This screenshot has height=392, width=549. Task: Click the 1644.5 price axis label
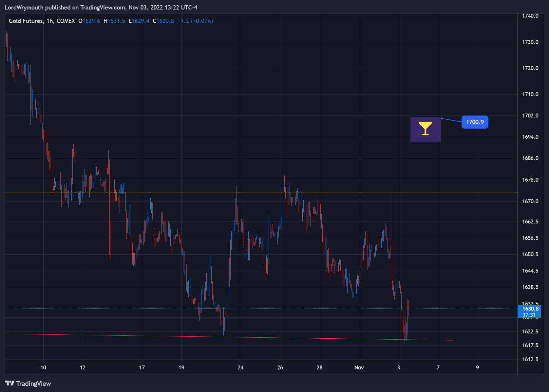530,271
